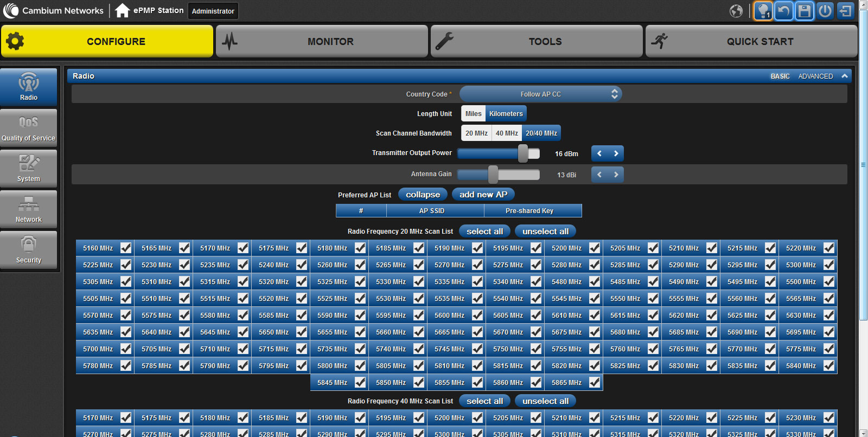Click the undo changes icon

(x=784, y=11)
